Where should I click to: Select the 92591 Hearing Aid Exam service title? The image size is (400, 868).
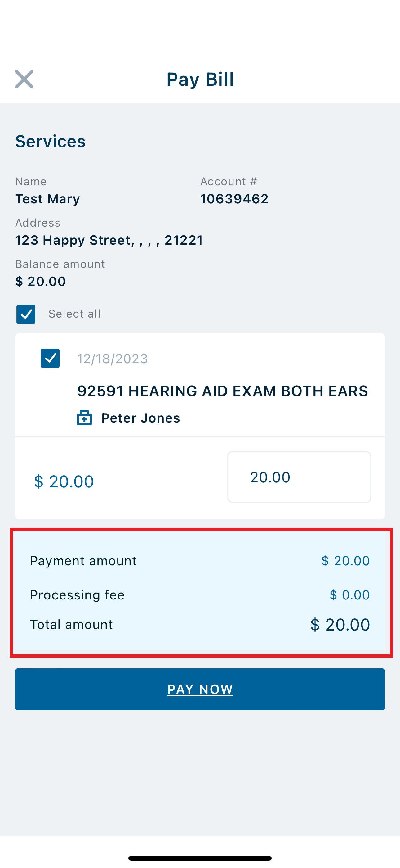pyautogui.click(x=223, y=391)
